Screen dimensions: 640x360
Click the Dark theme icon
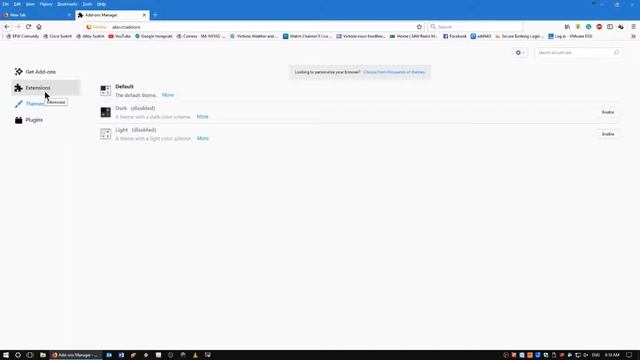click(106, 112)
